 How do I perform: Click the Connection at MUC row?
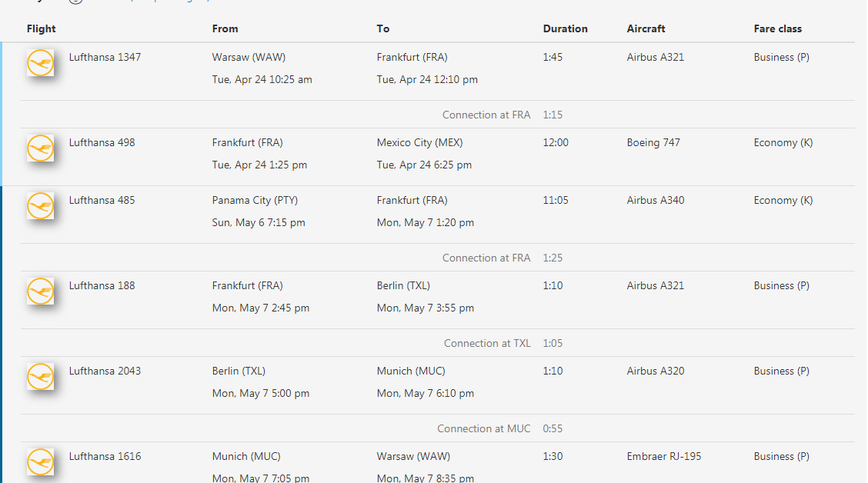437,428
